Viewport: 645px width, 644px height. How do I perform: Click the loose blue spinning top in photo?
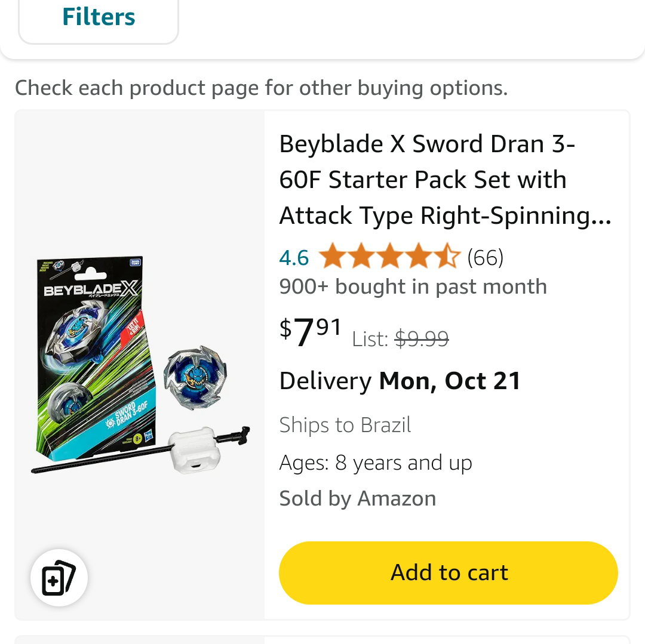pyautogui.click(x=195, y=378)
